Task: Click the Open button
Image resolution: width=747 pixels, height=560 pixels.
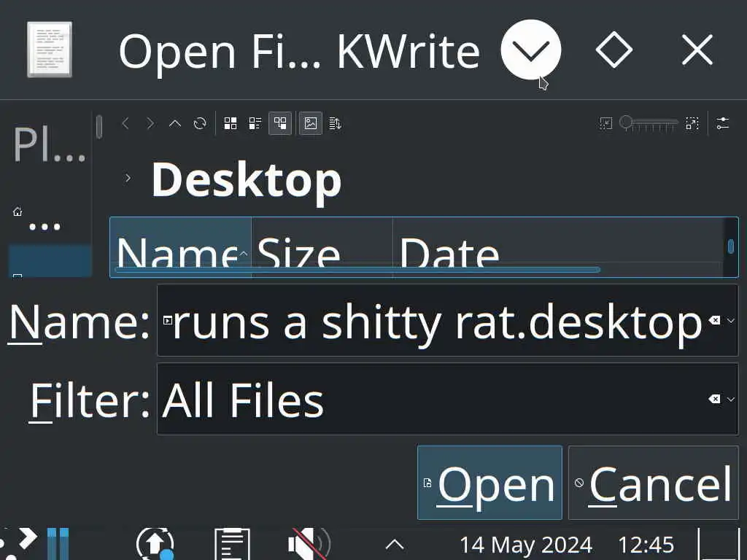Action: (x=489, y=483)
